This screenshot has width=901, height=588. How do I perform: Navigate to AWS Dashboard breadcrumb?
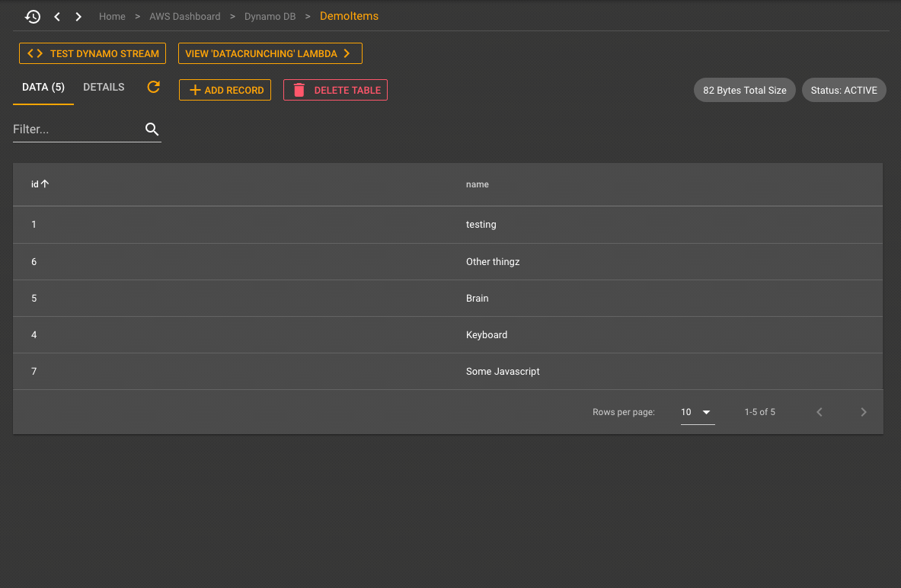click(x=185, y=17)
